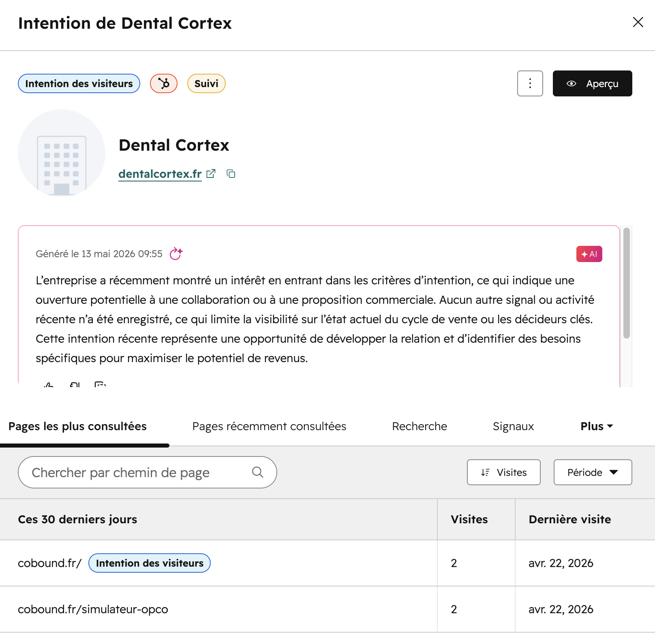655x644 pixels.
Task: Expand the Plus tab dropdown
Action: (x=597, y=426)
